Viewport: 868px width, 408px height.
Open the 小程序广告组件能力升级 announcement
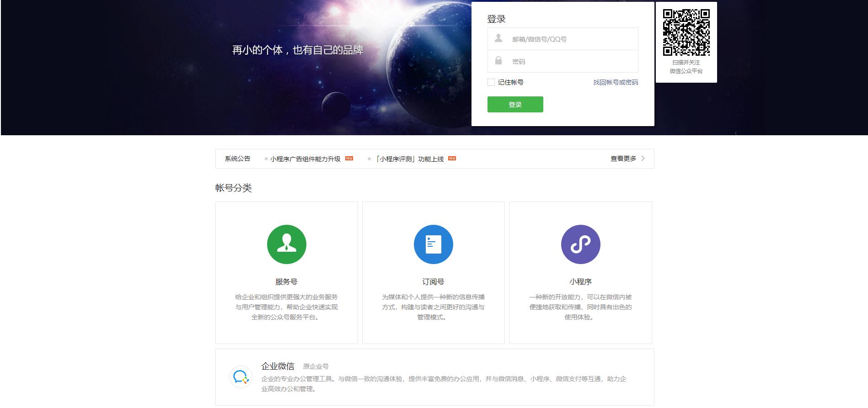(305, 159)
